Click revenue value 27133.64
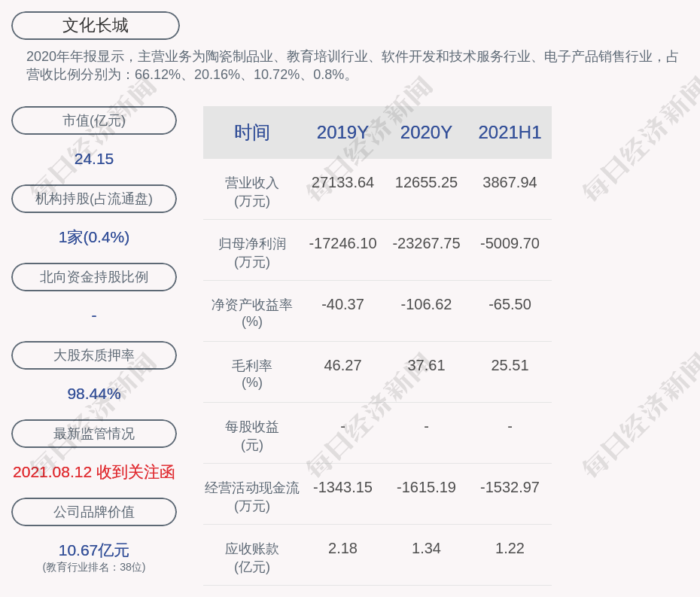Image resolution: width=700 pixels, height=597 pixels. [x=342, y=183]
